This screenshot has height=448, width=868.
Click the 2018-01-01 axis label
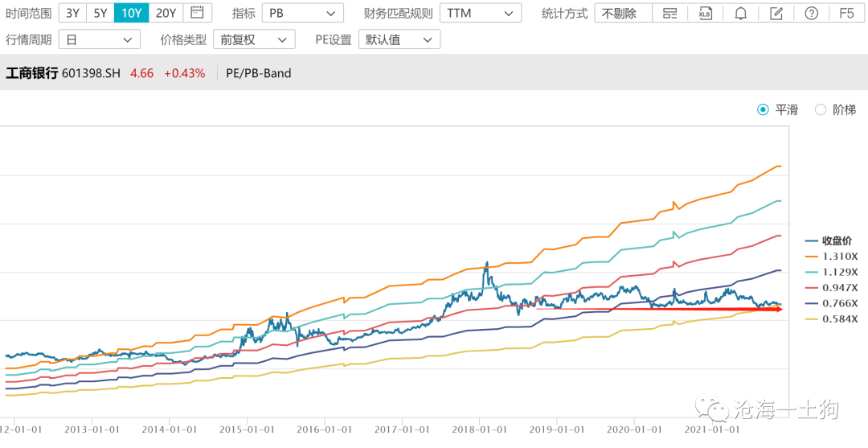pyautogui.click(x=479, y=430)
